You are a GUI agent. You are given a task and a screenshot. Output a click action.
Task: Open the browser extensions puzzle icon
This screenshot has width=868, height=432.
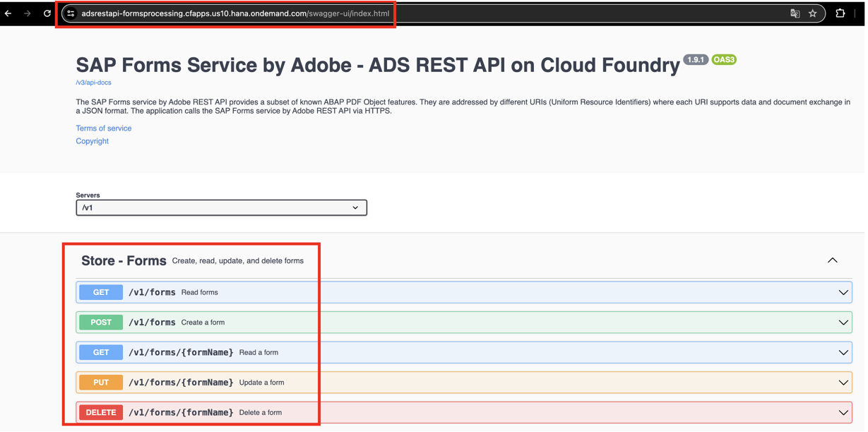coord(840,13)
